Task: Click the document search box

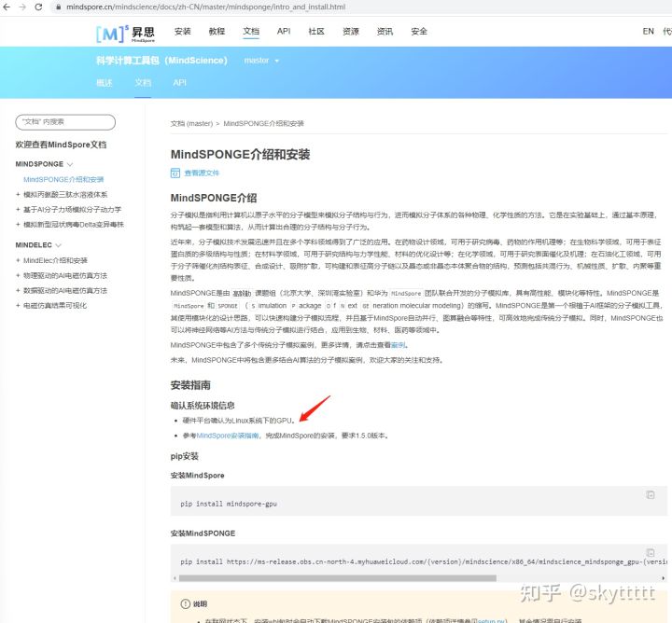Action: (65, 122)
